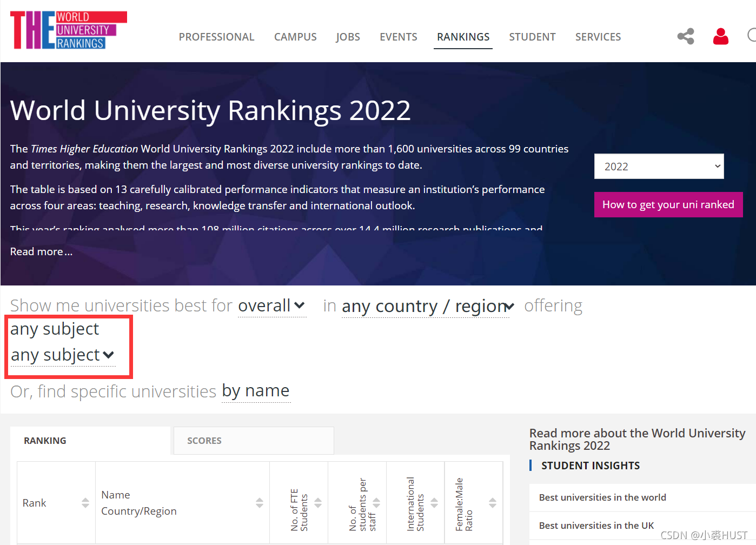Open the EVENTS menu
This screenshot has width=756, height=545.
pyautogui.click(x=399, y=37)
